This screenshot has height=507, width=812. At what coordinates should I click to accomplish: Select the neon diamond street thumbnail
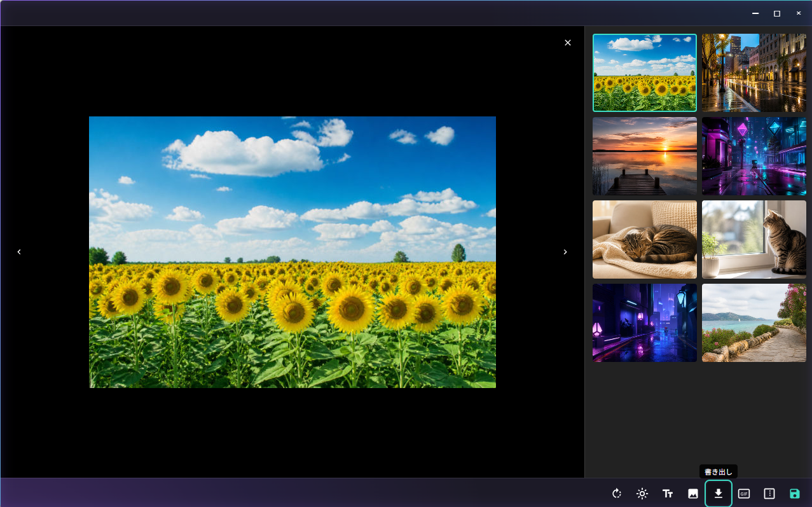click(x=754, y=156)
